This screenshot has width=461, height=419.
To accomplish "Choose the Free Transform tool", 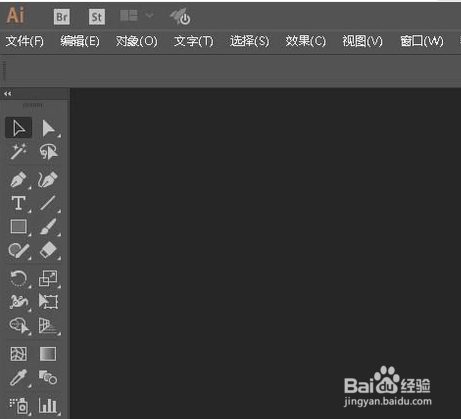I will [49, 302].
